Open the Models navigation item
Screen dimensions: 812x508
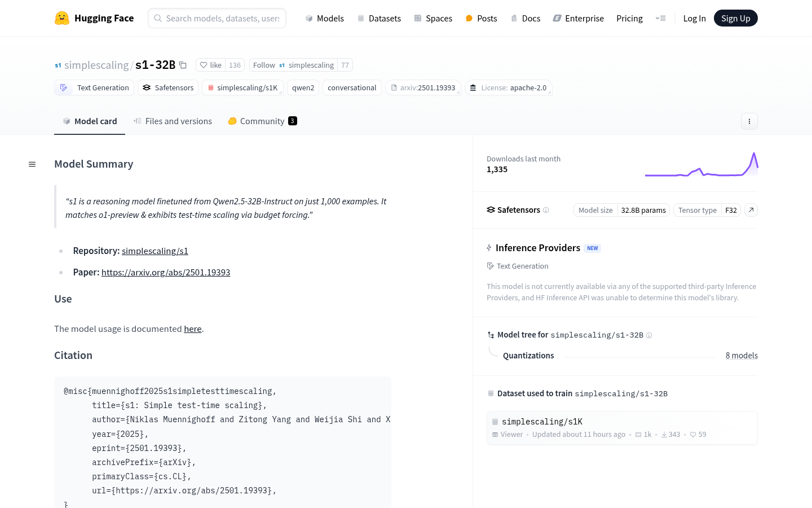tap(324, 18)
